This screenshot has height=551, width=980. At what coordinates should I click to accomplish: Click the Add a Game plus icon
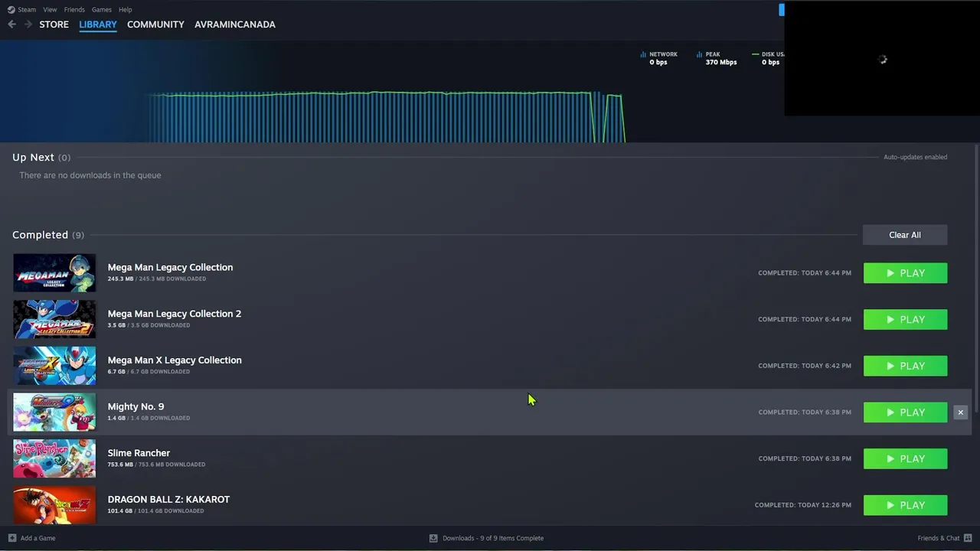pos(11,538)
